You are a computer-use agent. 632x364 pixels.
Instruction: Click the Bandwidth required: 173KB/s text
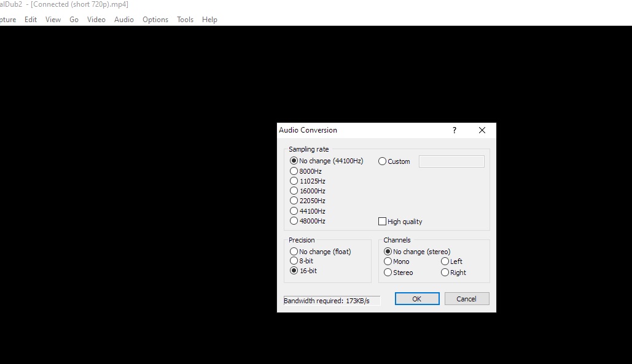pyautogui.click(x=327, y=301)
